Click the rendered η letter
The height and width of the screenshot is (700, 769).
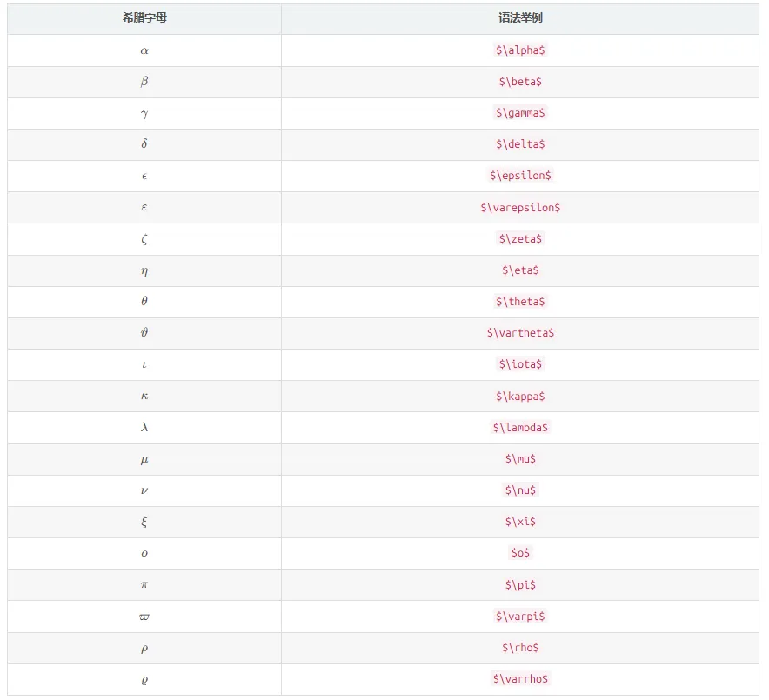tap(144, 270)
